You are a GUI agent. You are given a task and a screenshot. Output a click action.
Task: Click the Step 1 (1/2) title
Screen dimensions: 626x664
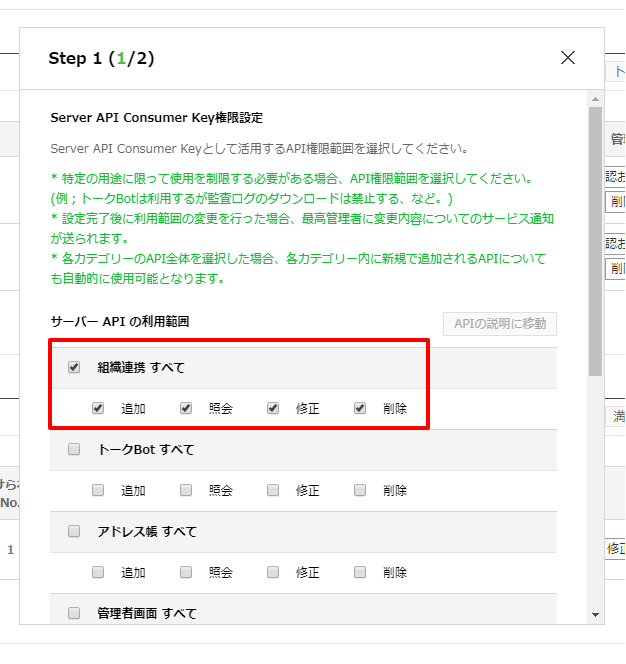coord(101,58)
